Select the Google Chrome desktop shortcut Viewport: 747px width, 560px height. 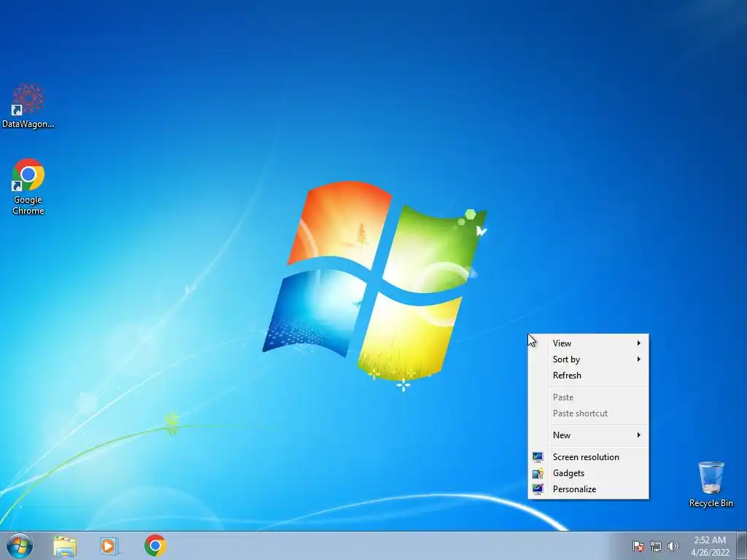[x=28, y=187]
